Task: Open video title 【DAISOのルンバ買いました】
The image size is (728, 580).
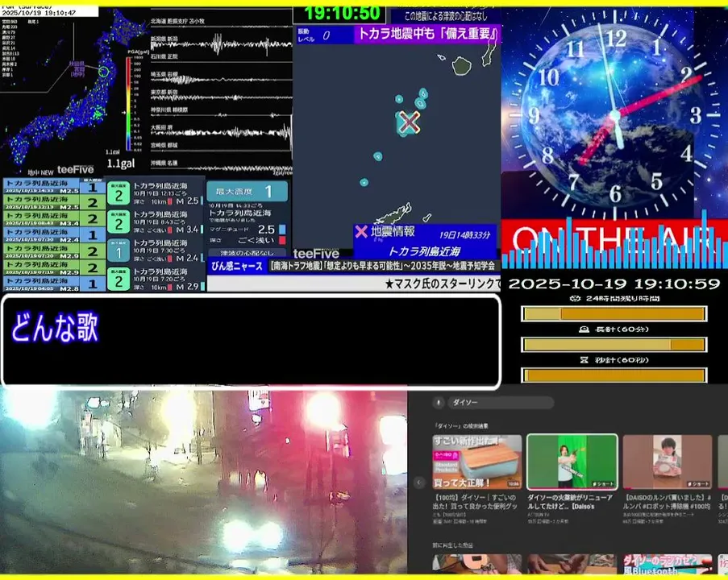Action: [x=667, y=502]
